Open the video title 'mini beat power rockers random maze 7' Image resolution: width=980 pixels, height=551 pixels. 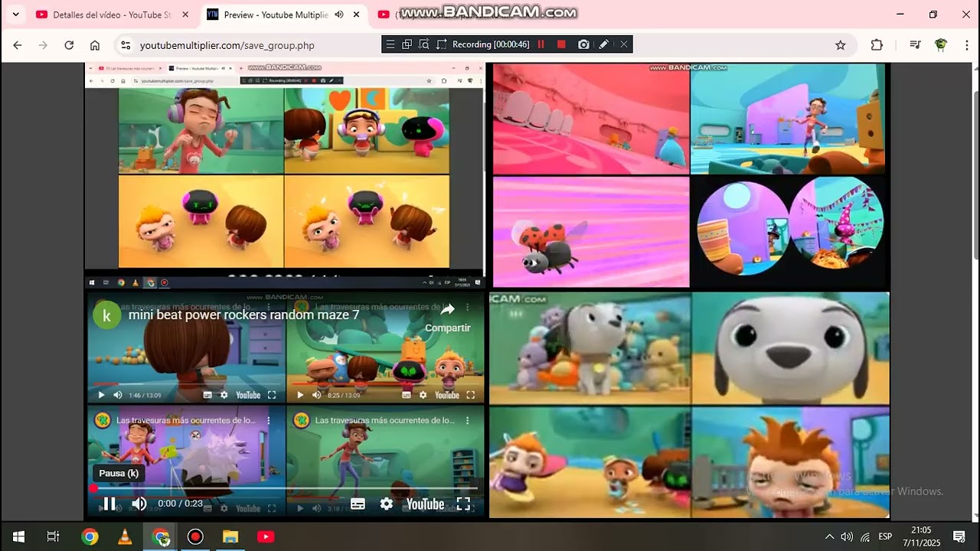tap(243, 315)
